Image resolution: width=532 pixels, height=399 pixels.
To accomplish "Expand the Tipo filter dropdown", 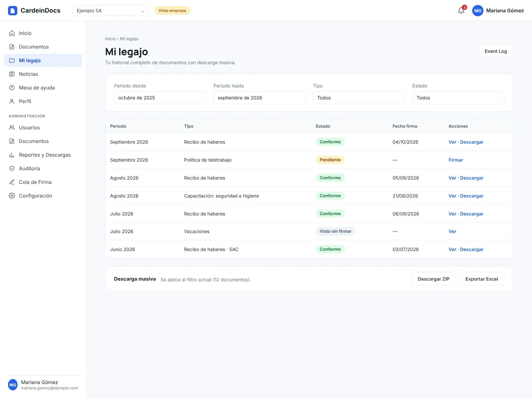I will click(359, 98).
